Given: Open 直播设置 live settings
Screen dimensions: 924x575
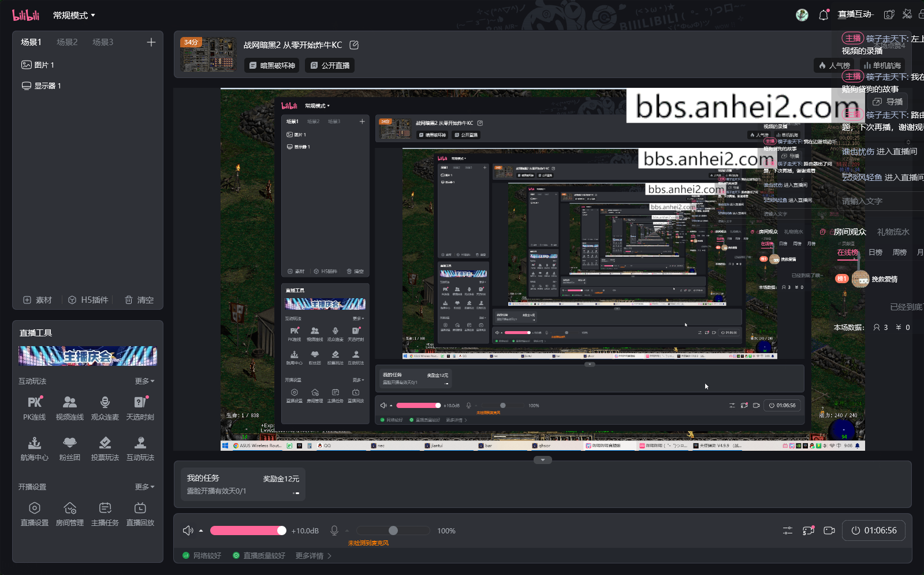Looking at the screenshot, I should [x=35, y=514].
